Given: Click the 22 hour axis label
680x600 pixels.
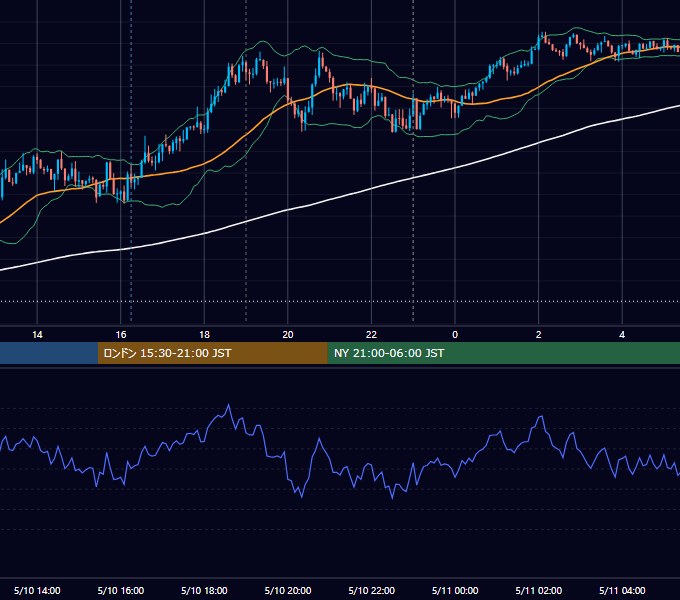Looking at the screenshot, I should (371, 335).
